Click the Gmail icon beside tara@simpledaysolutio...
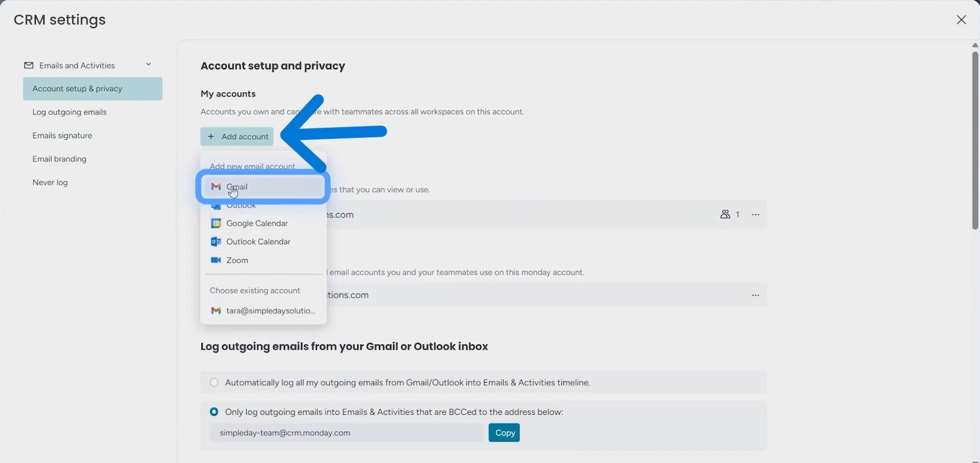The width and height of the screenshot is (980, 463). coord(216,310)
